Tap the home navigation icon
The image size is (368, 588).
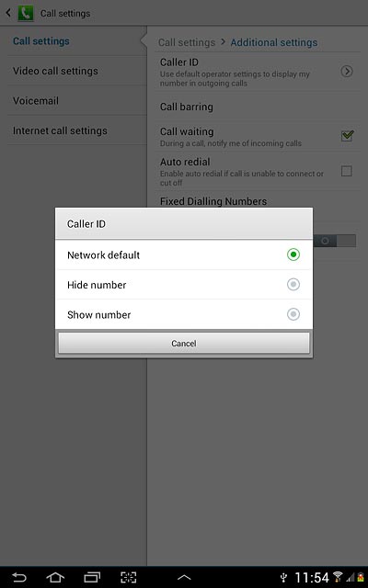(55, 577)
